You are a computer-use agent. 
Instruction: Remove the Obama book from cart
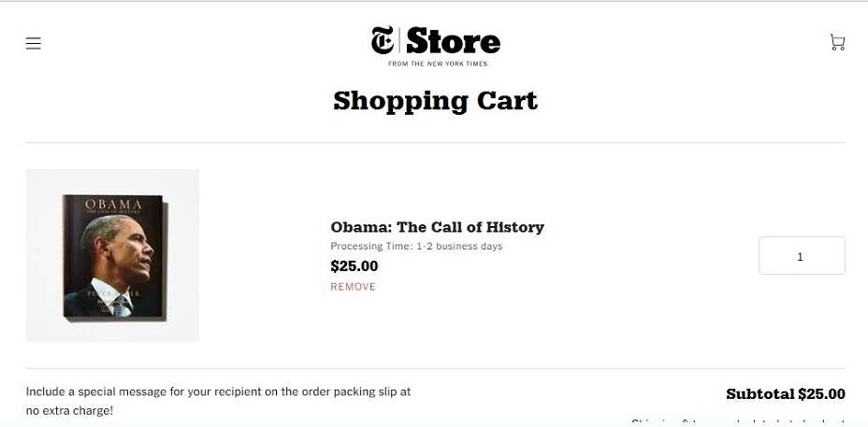click(x=354, y=287)
